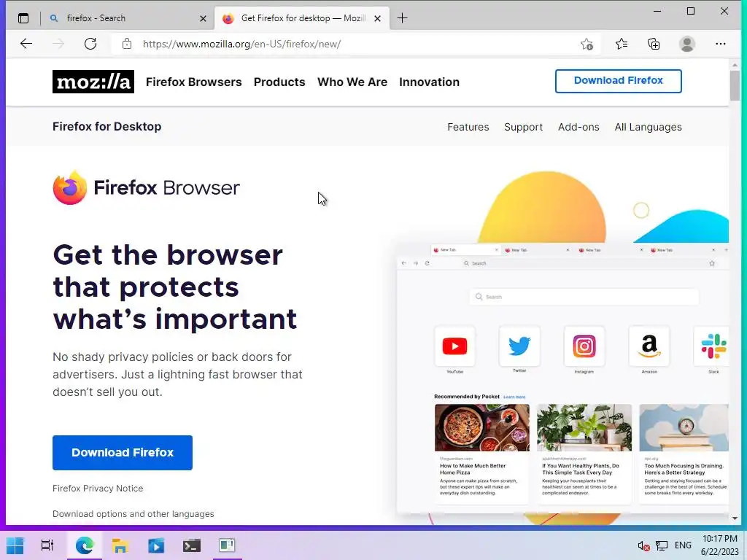Click the scrollbar down arrow
This screenshot has width=747, height=560.
coord(735,518)
